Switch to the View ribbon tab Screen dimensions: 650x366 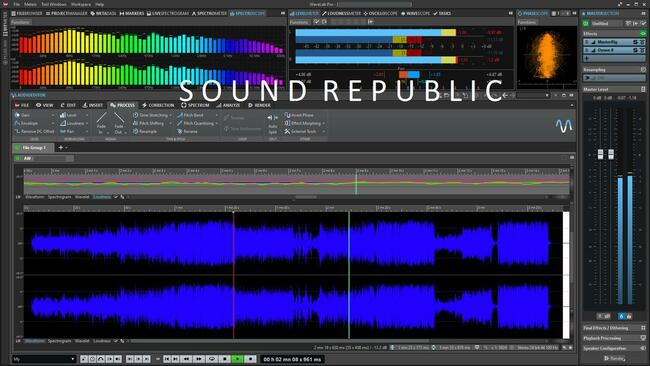(x=45, y=105)
